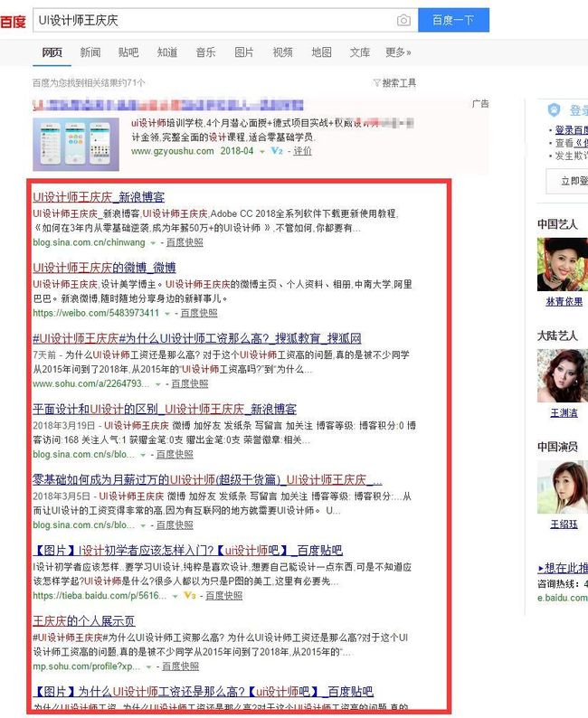Click the V2 verification badge icon

tap(277, 151)
